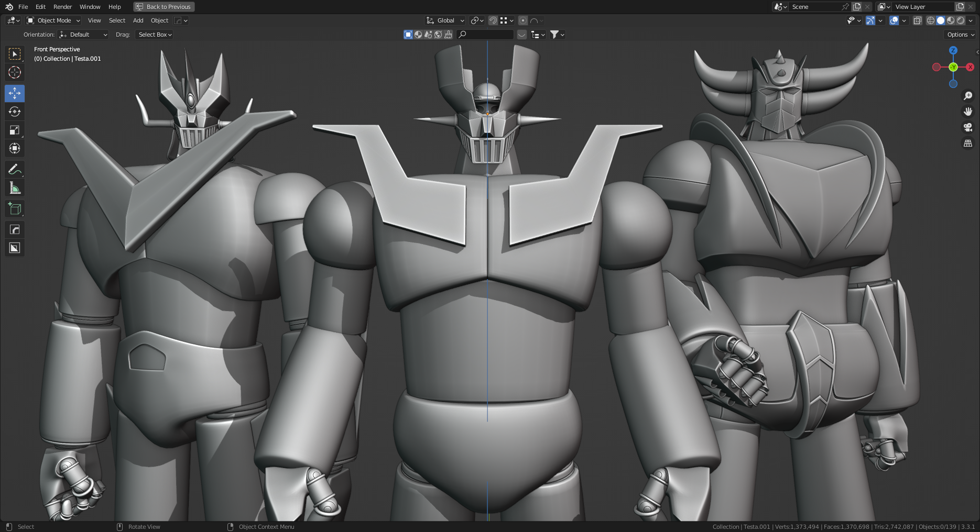Toggle X-Ray mode

(917, 20)
